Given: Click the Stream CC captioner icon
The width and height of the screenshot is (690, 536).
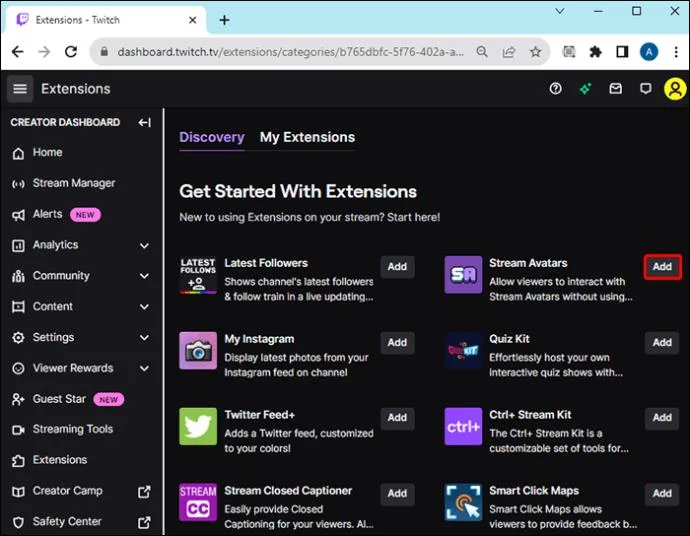Looking at the screenshot, I should point(198,502).
